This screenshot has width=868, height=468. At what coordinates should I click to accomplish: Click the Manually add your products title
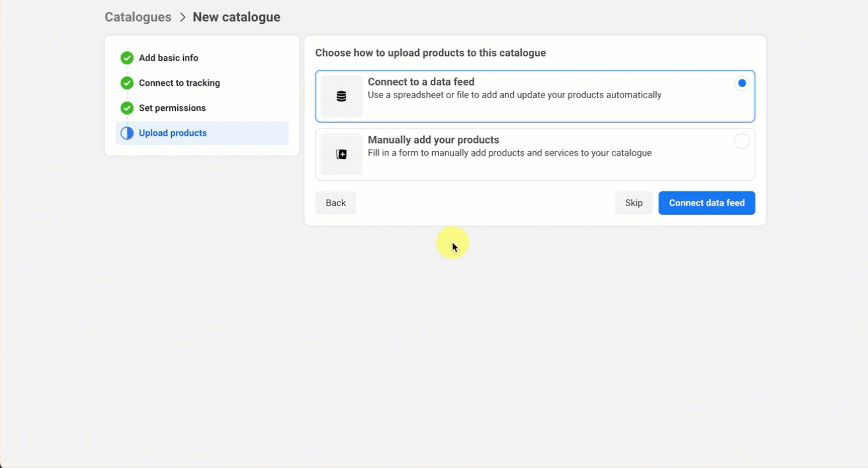[433, 140]
